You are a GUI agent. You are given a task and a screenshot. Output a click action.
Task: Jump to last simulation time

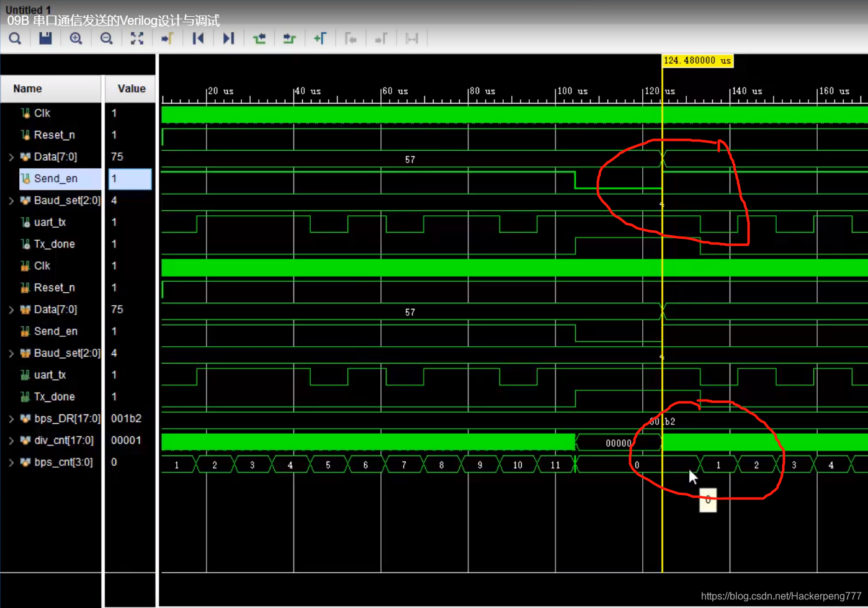coord(228,38)
